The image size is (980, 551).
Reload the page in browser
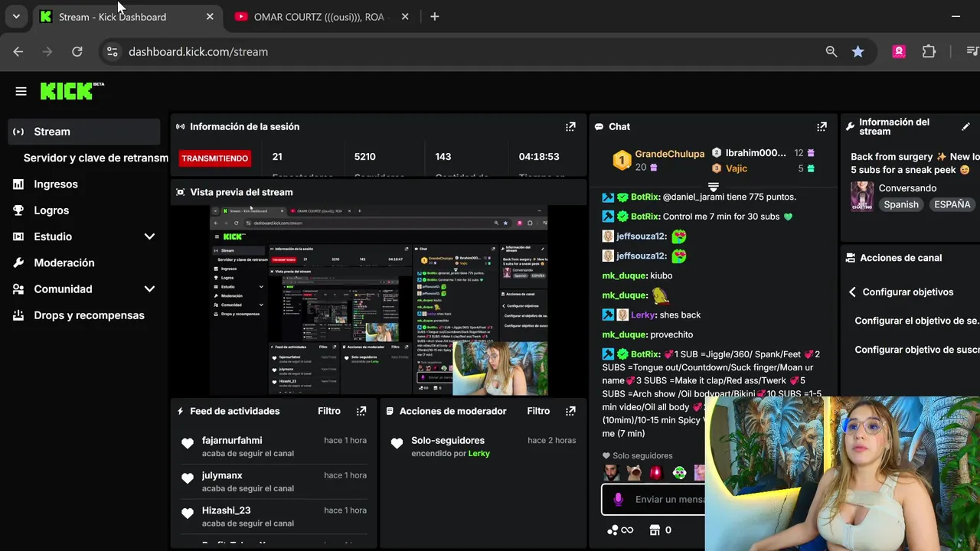coord(77,51)
